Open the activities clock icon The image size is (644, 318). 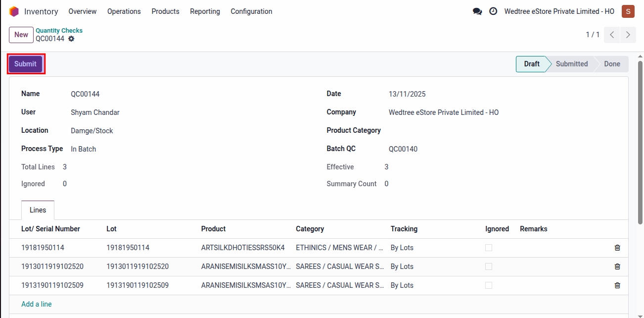(493, 11)
